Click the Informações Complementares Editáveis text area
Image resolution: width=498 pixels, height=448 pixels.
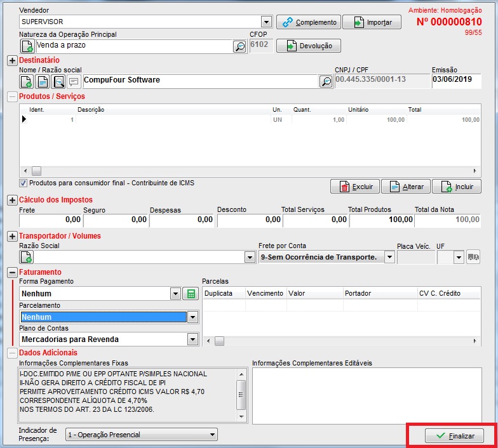pyautogui.click(x=366, y=395)
